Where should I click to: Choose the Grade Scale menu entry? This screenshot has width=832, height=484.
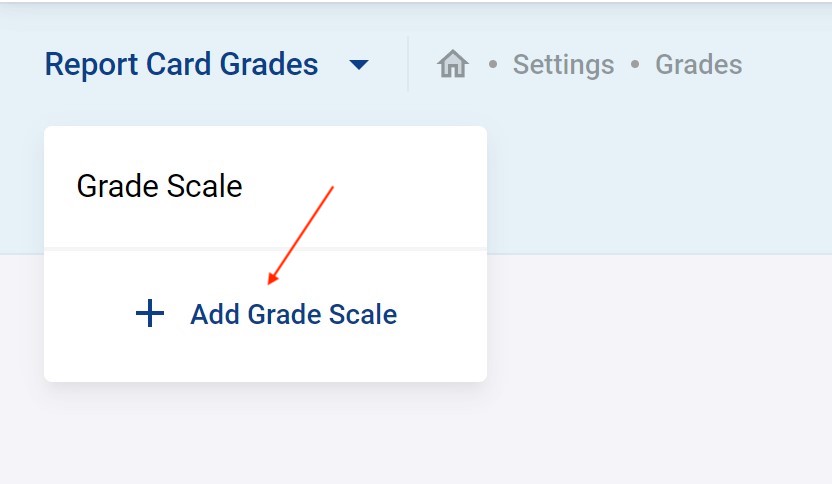160,186
